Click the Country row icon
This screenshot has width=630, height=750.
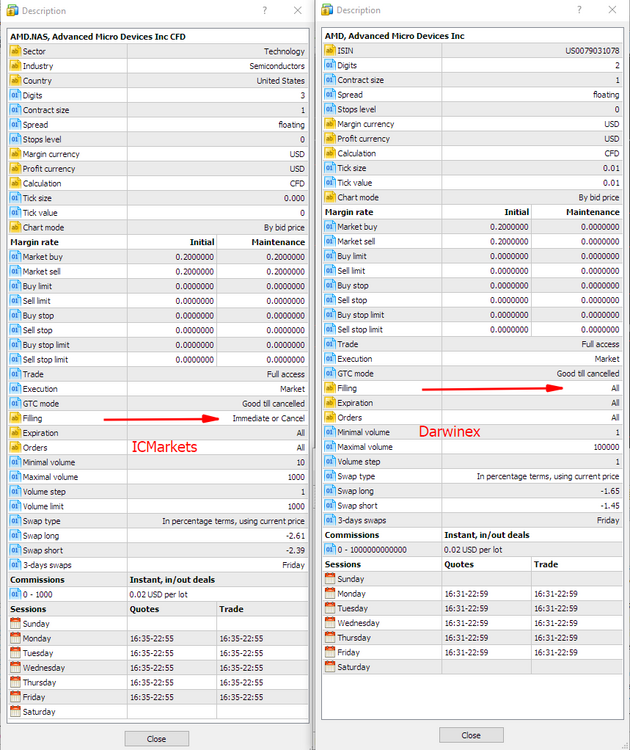(x=15, y=80)
